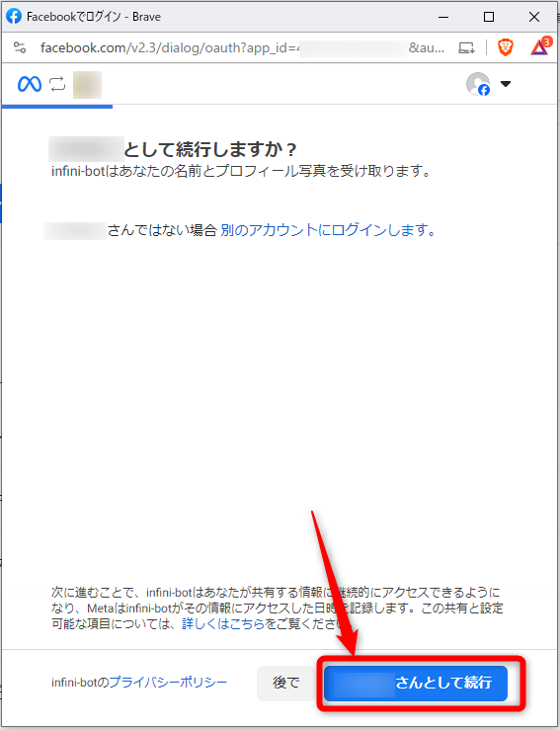Click the Meta infinity logo
Screen dimensions: 560x730
tap(30, 84)
